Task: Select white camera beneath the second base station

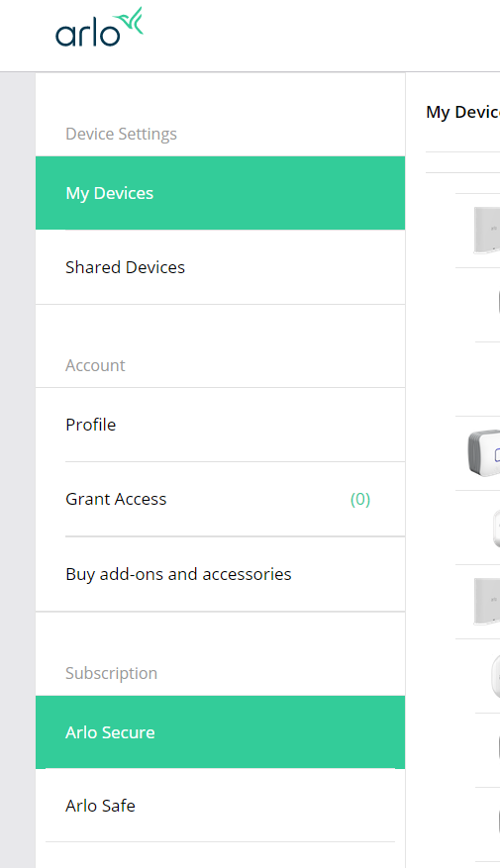Action: tap(496, 676)
